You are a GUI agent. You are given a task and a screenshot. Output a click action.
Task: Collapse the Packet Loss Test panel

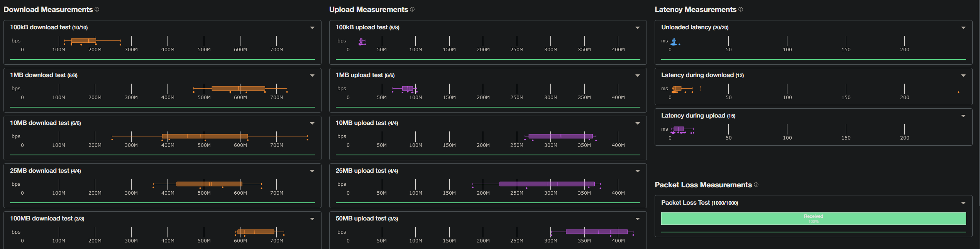(963, 202)
